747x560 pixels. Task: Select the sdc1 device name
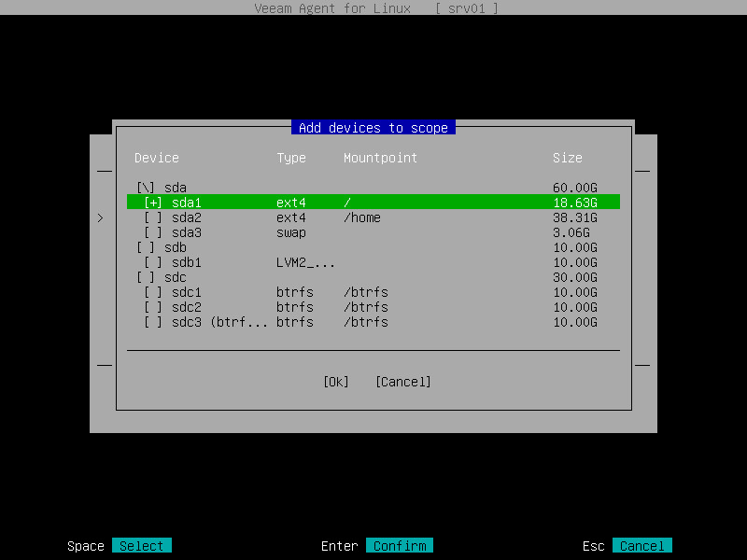(186, 292)
